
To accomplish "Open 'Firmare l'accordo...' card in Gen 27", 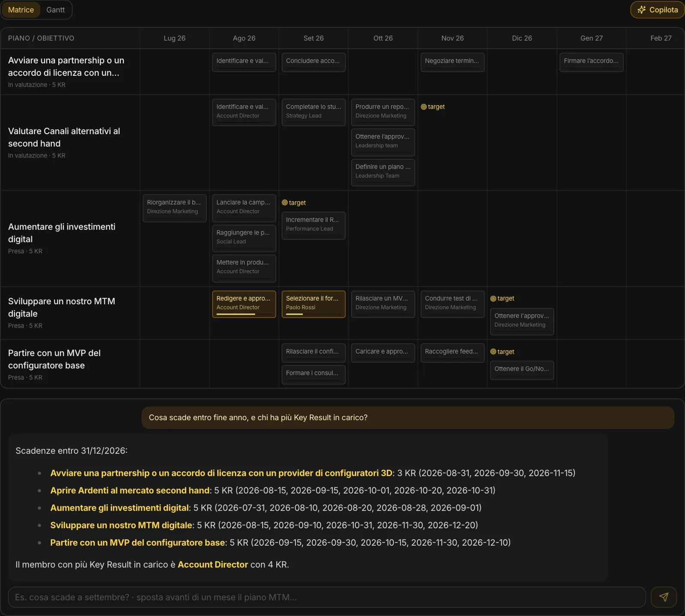I will point(591,62).
